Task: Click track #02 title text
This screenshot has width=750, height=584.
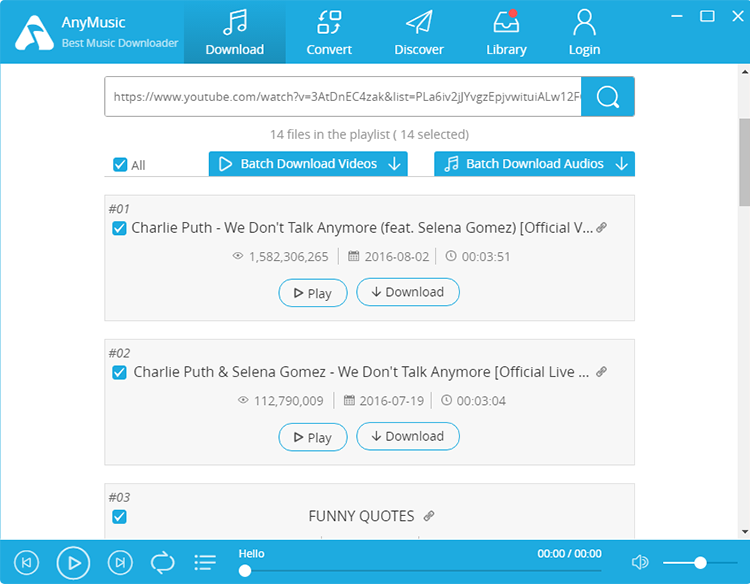Action: 361,372
